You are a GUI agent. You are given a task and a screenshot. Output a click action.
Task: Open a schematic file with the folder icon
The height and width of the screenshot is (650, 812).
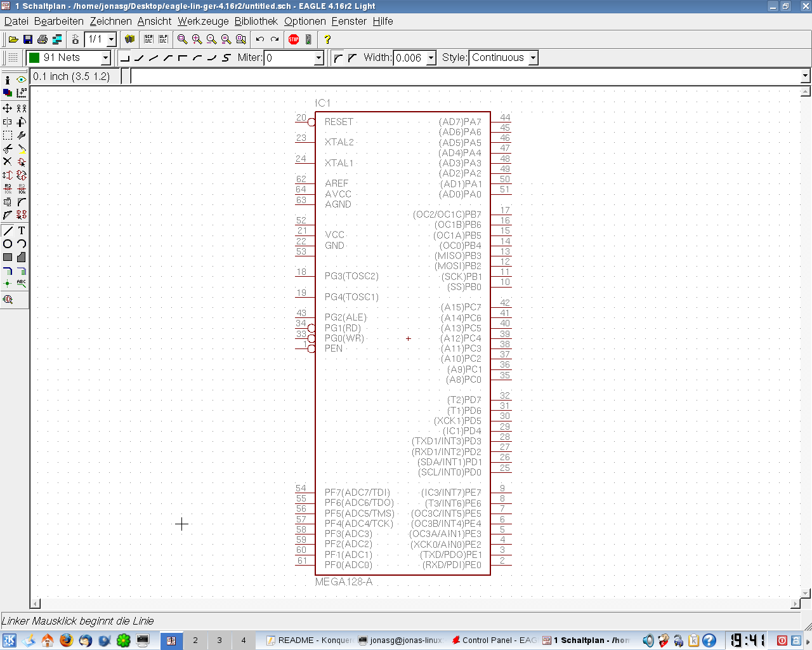click(x=13, y=39)
